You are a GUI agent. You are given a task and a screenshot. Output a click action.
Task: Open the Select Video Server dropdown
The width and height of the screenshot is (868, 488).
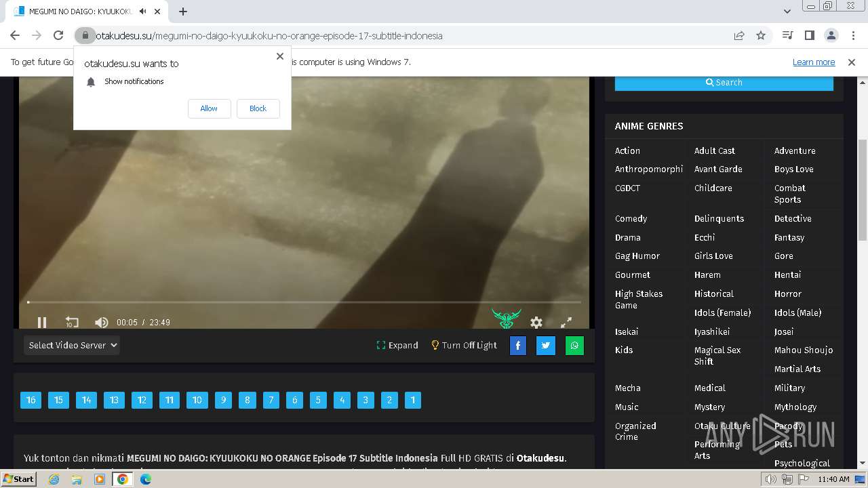72,345
